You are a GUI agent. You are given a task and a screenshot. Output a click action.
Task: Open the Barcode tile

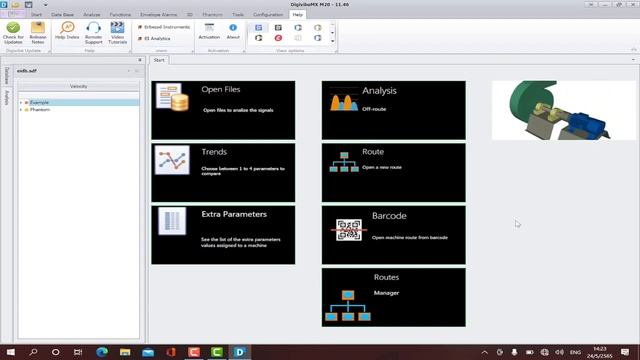click(393, 235)
